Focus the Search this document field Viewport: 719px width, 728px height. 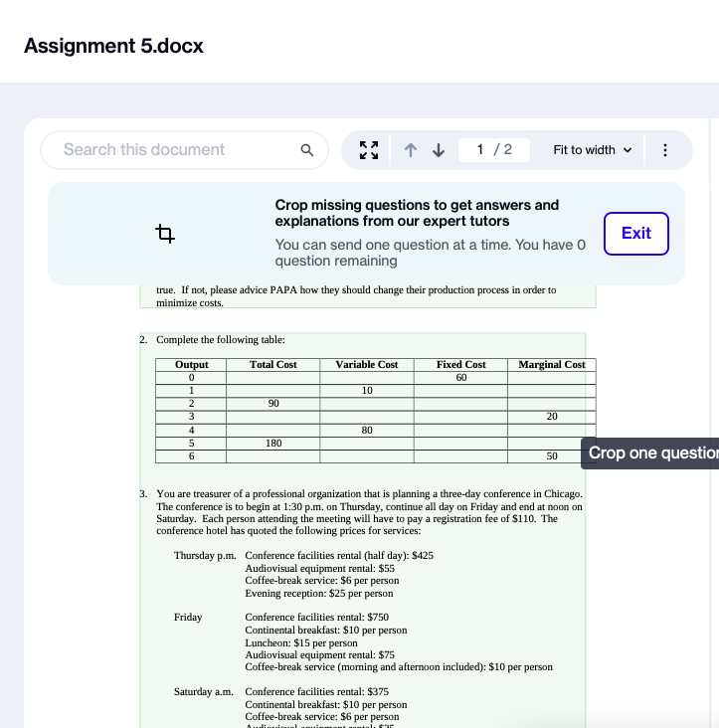[x=184, y=150]
